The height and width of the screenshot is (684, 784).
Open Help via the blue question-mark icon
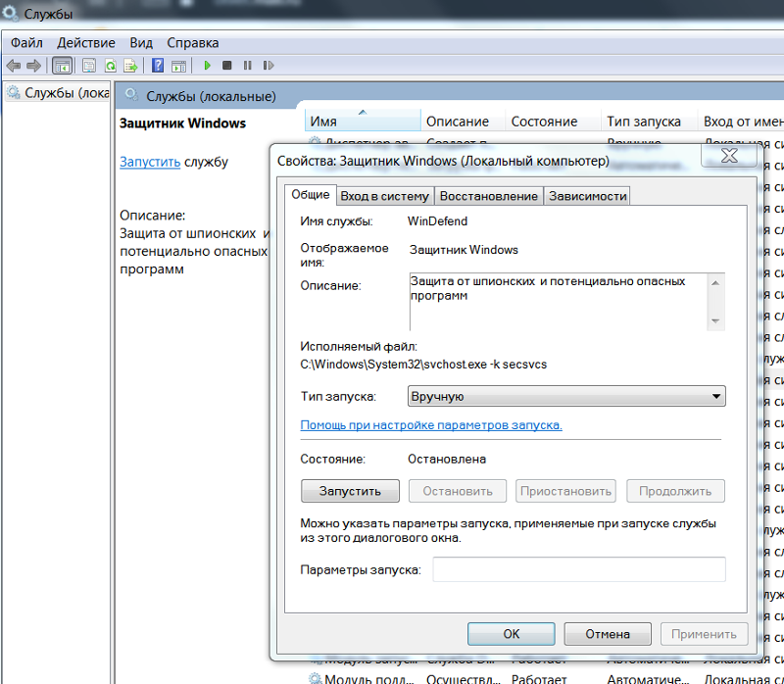pos(158,66)
